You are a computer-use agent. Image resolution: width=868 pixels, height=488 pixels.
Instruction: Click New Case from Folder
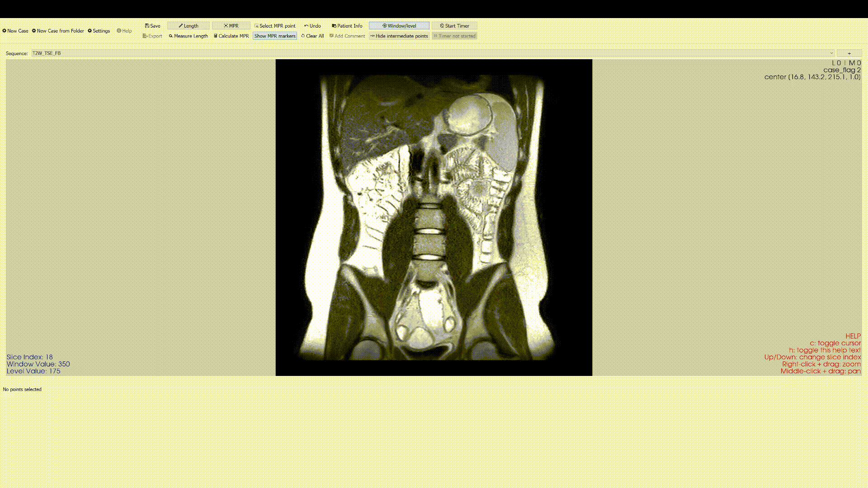(x=58, y=31)
